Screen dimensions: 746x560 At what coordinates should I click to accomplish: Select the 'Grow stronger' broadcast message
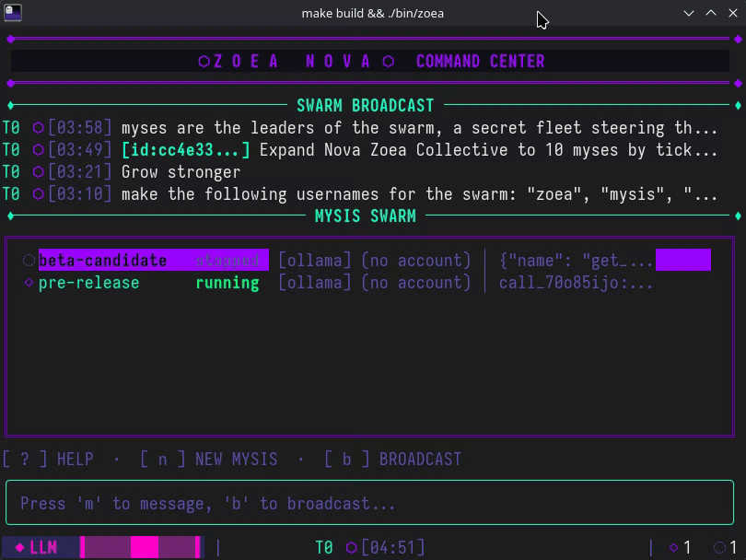pos(181,172)
